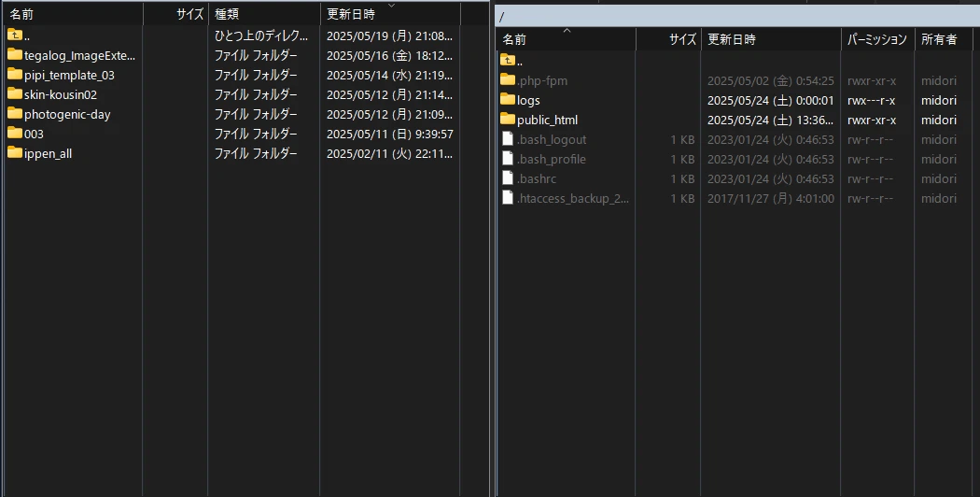Select the .php-fpm name in remote list
980x497 pixels.
[542, 80]
